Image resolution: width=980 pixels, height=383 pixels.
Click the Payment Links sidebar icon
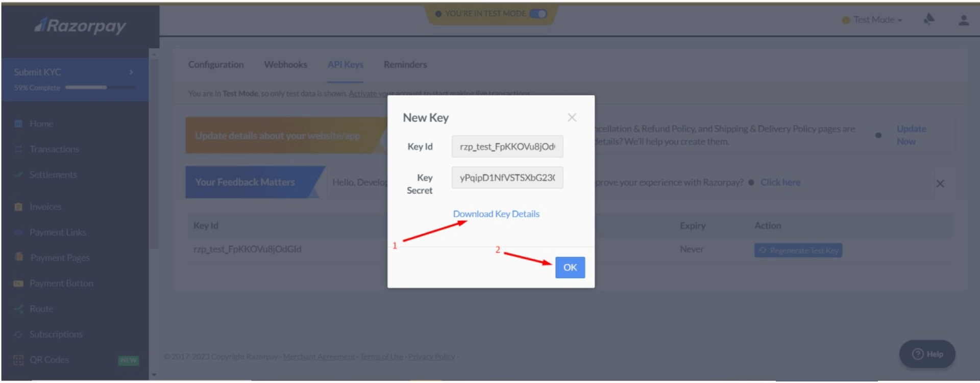[x=18, y=233]
